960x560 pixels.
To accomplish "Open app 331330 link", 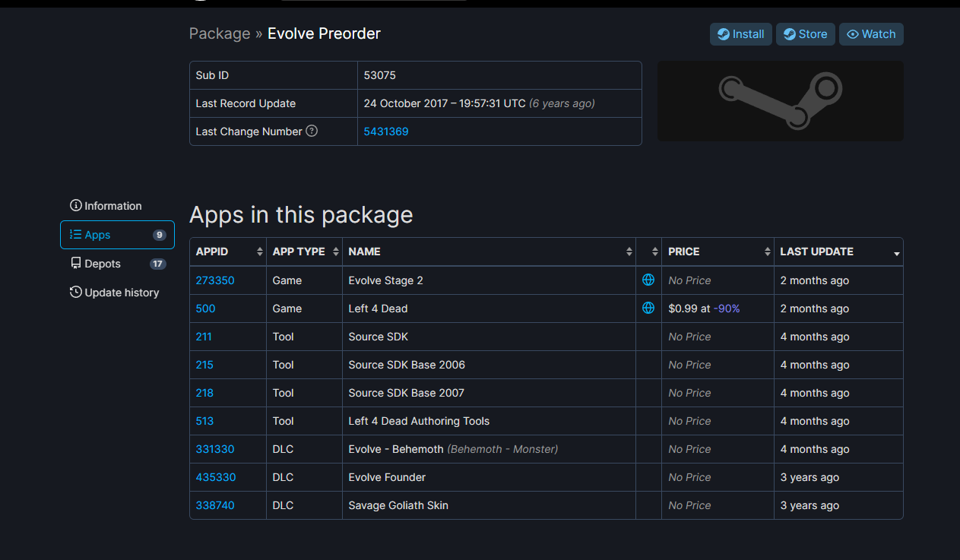I will [215, 449].
